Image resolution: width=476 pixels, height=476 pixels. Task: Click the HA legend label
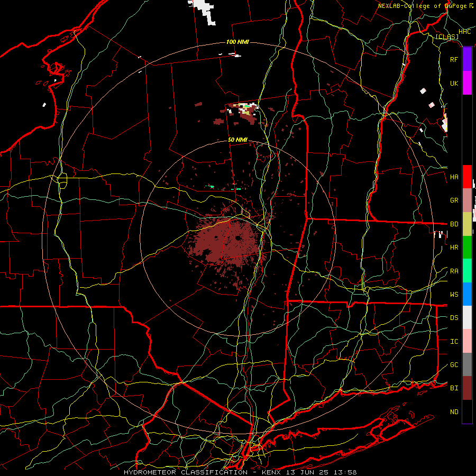pos(454,177)
